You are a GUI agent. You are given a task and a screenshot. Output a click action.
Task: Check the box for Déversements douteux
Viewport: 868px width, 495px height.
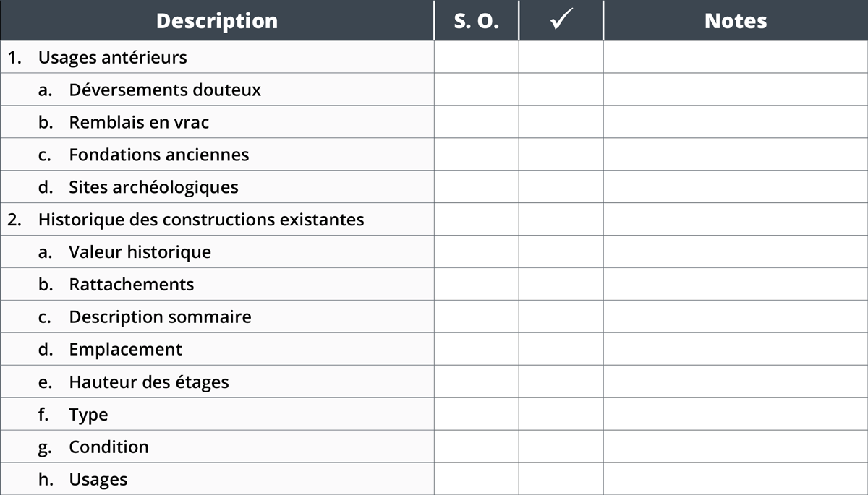click(x=561, y=90)
